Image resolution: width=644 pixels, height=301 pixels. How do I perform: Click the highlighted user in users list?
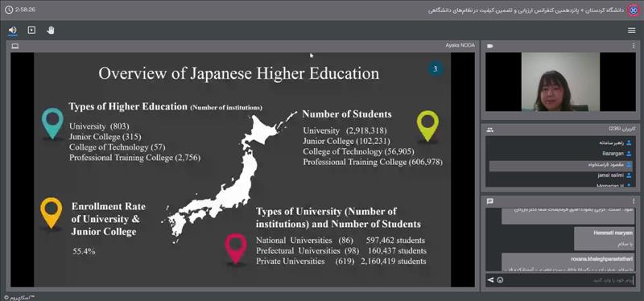[560, 165]
